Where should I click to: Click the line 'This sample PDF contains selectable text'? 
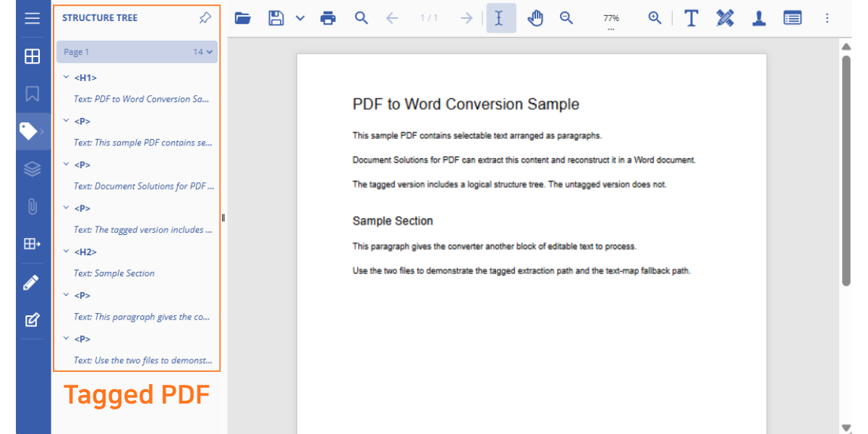click(x=477, y=135)
